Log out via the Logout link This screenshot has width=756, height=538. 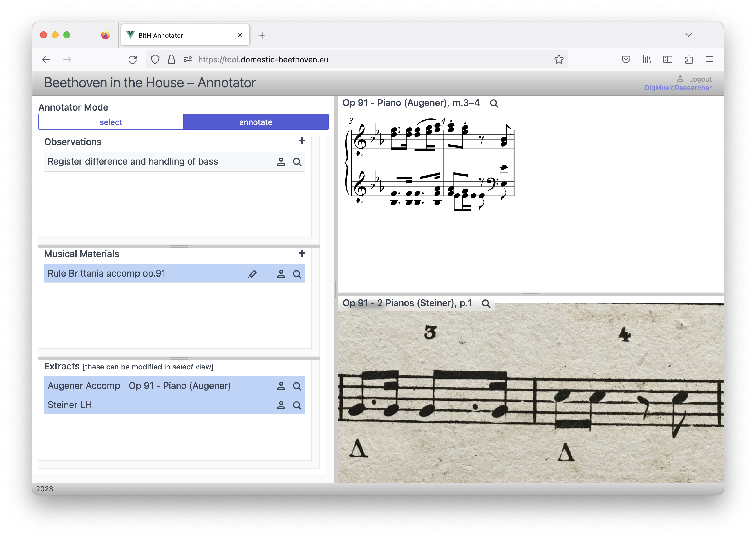tap(700, 79)
